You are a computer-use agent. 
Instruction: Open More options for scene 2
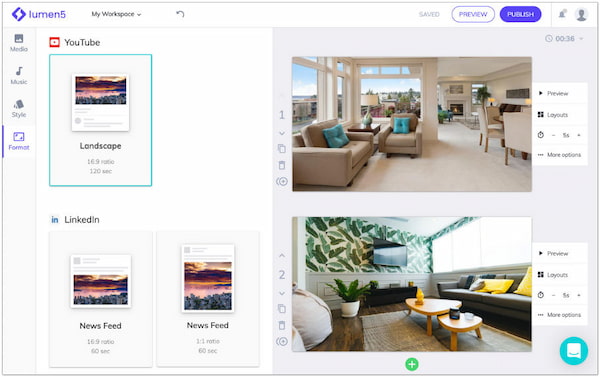[x=560, y=315]
